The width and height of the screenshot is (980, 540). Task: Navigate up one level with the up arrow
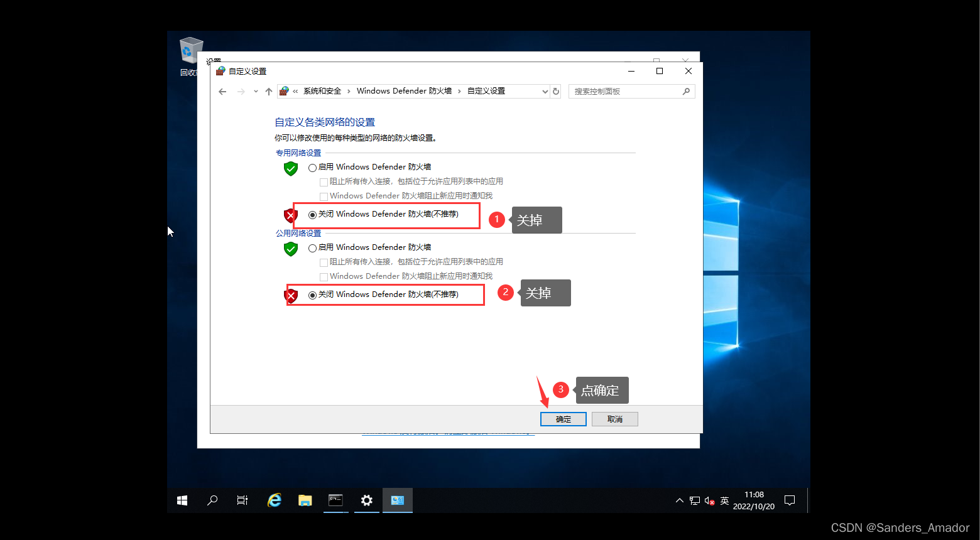pyautogui.click(x=268, y=91)
